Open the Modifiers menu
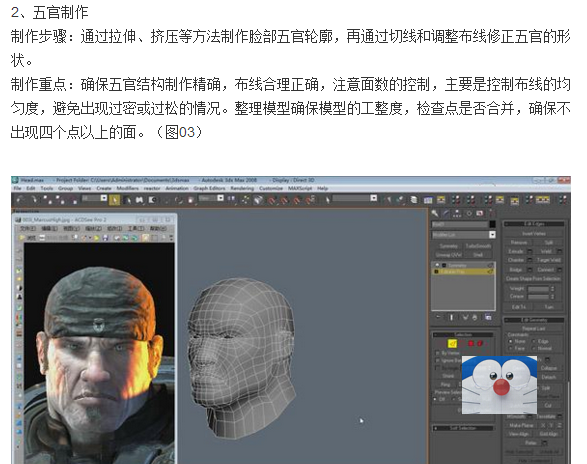This screenshot has width=587, height=464. pos(128,188)
